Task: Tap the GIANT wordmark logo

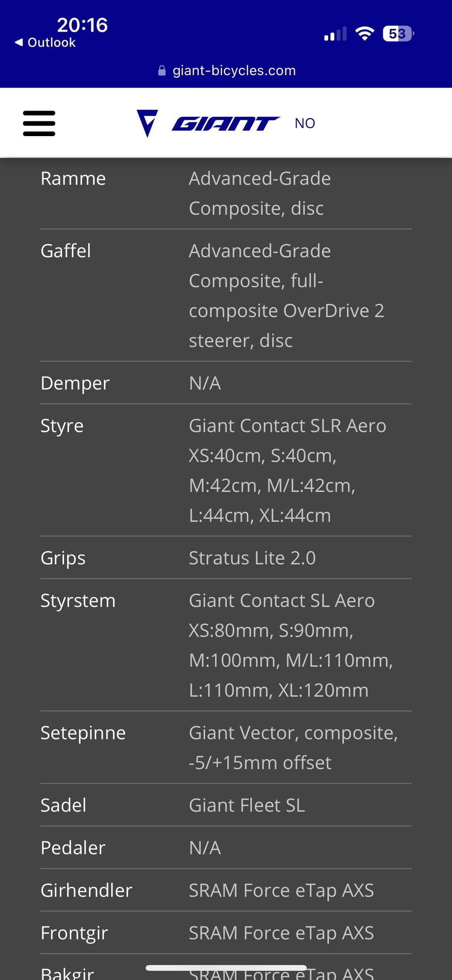Action: 226,123
